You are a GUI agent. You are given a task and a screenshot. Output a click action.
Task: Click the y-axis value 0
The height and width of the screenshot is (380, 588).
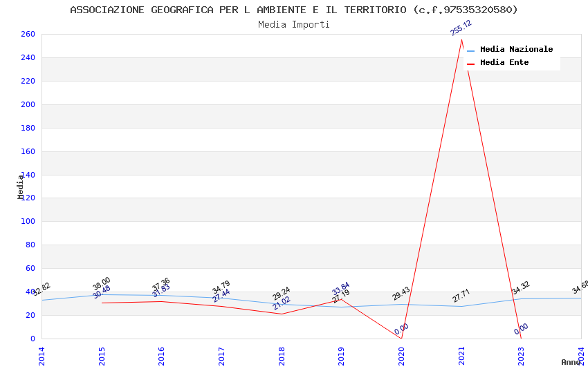coord(33,339)
